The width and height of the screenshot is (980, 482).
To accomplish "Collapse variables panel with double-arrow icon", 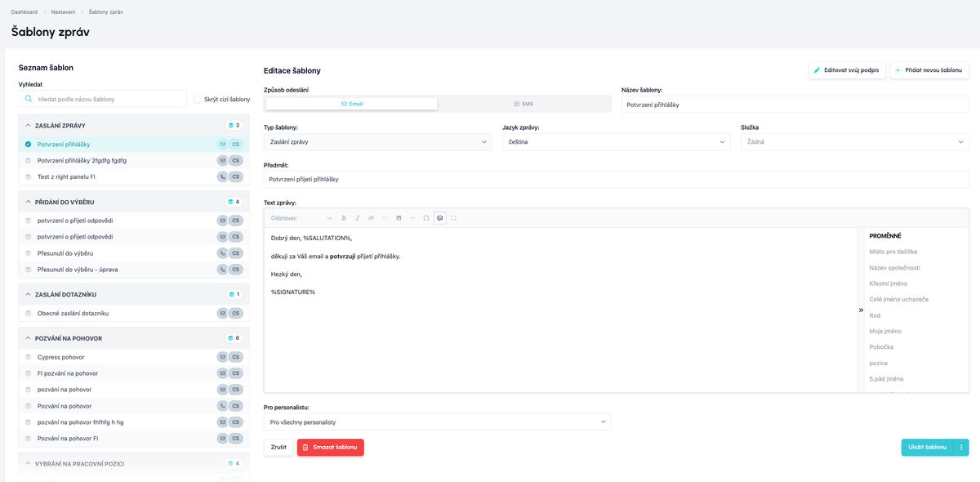I will [860, 310].
